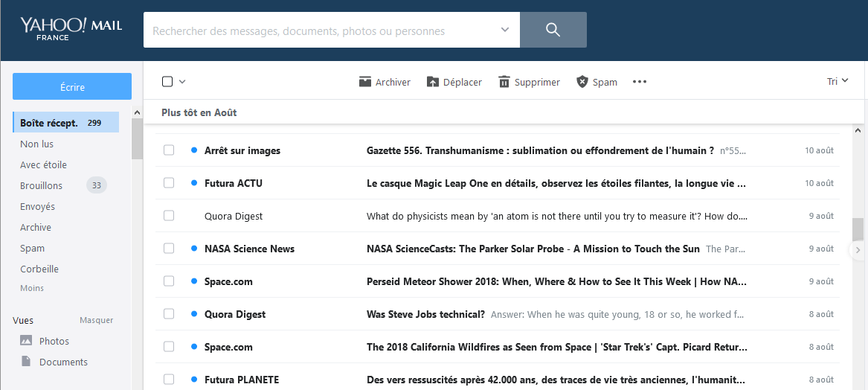
Task: Check box for California Wildfires Space.com email
Action: (169, 347)
